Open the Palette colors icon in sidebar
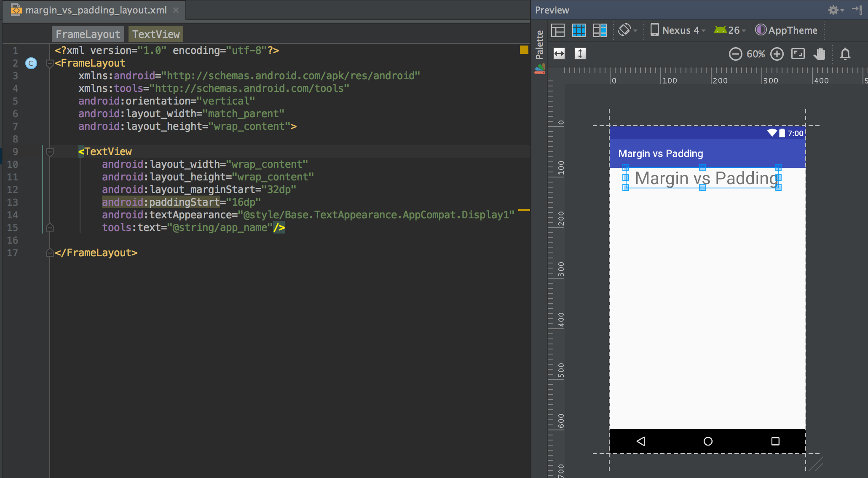Screen dimensions: 868x478 tap(540, 69)
